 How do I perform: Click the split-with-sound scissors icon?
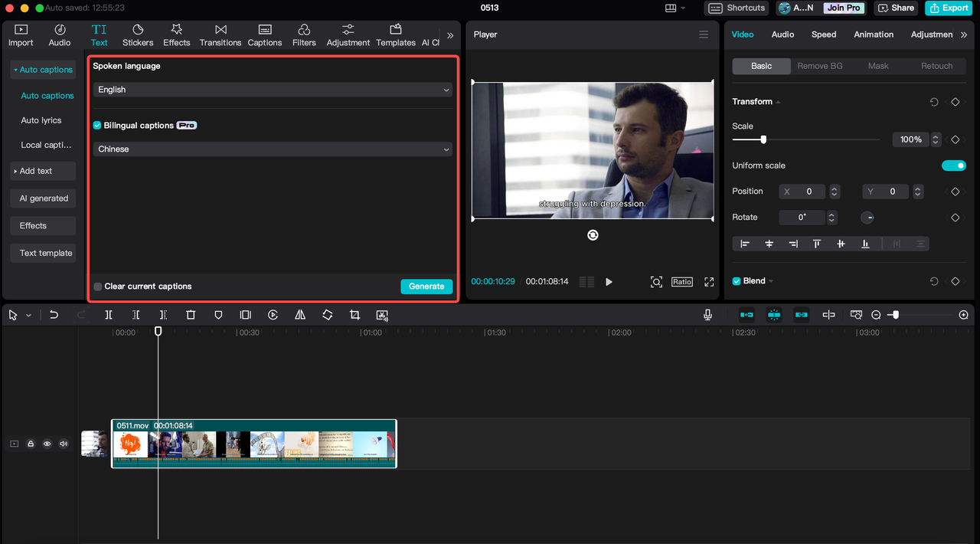coord(382,315)
